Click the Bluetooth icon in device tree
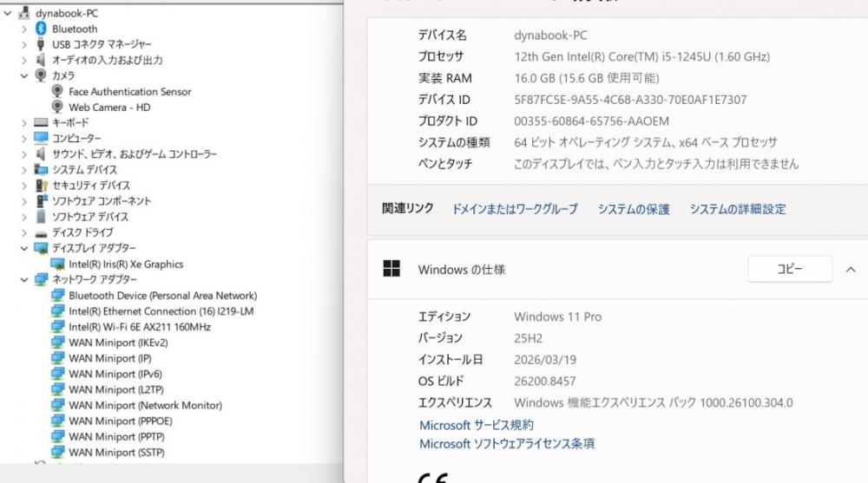The height and width of the screenshot is (483, 868). 41,29
